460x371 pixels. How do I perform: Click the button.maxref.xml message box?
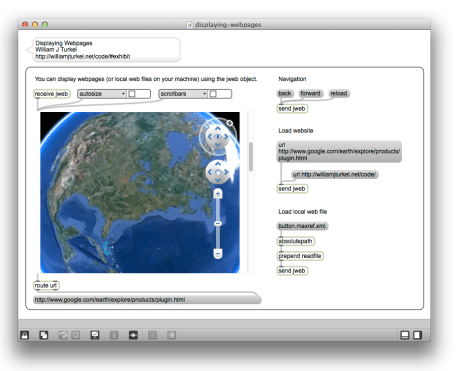click(302, 226)
